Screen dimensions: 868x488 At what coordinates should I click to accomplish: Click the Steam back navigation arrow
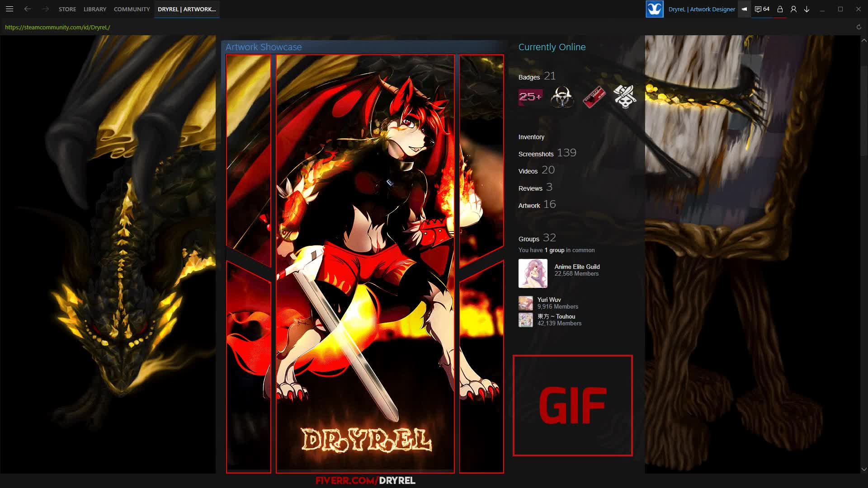[28, 9]
